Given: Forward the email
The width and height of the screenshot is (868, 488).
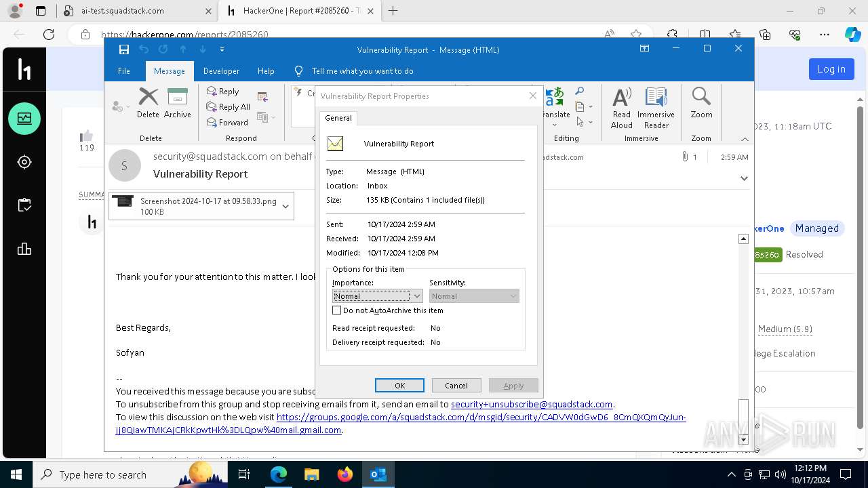Looking at the screenshot, I should pyautogui.click(x=227, y=123).
